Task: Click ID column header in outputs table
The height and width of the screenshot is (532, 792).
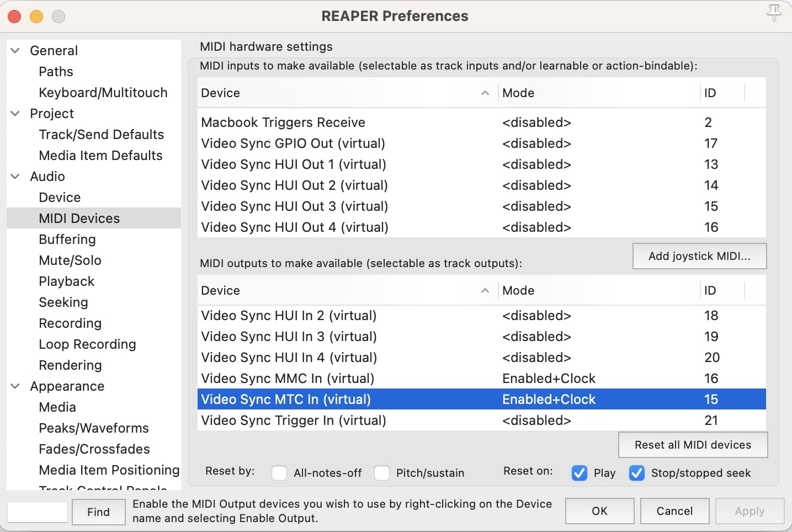Action: pyautogui.click(x=722, y=290)
